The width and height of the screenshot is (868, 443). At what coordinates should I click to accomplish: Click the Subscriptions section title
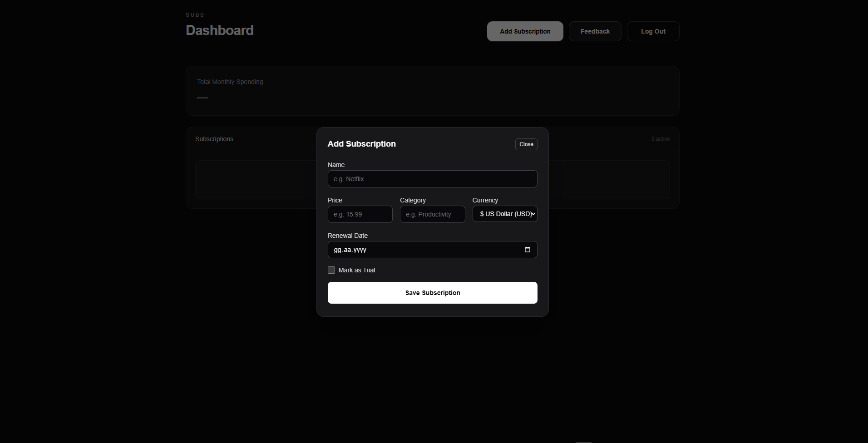[214, 139]
